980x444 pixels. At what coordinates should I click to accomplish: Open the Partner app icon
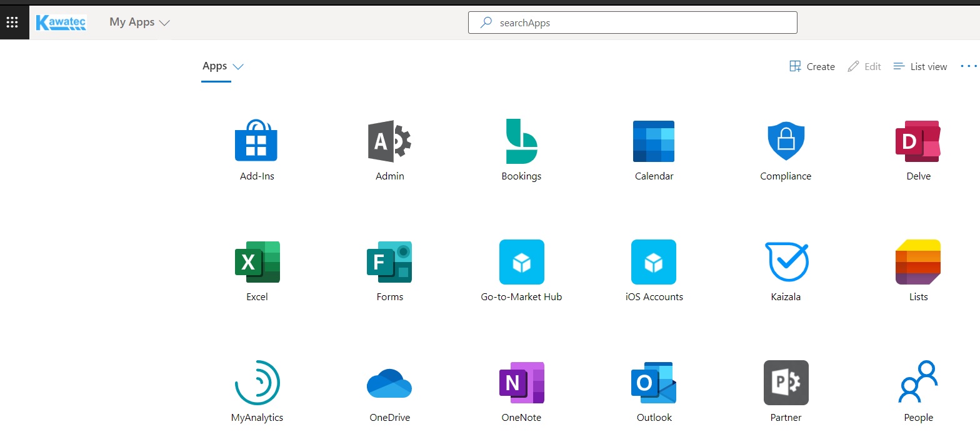tap(786, 383)
